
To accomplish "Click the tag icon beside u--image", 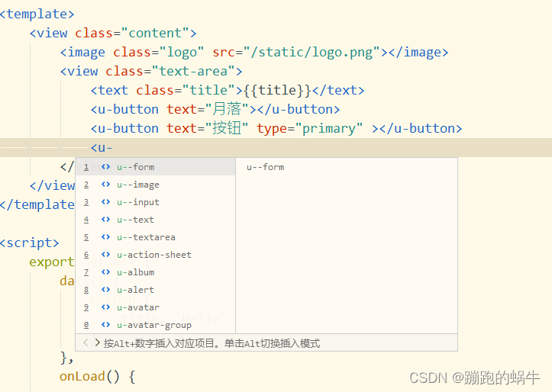I will (105, 185).
